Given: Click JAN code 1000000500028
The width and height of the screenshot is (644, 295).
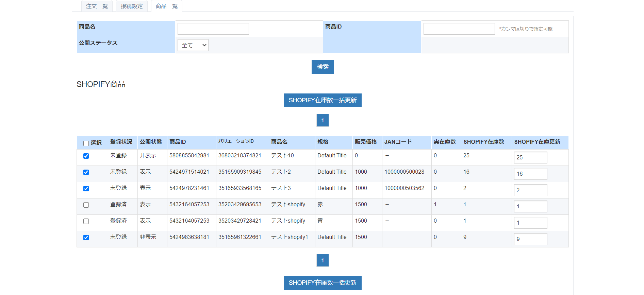Looking at the screenshot, I should [404, 172].
